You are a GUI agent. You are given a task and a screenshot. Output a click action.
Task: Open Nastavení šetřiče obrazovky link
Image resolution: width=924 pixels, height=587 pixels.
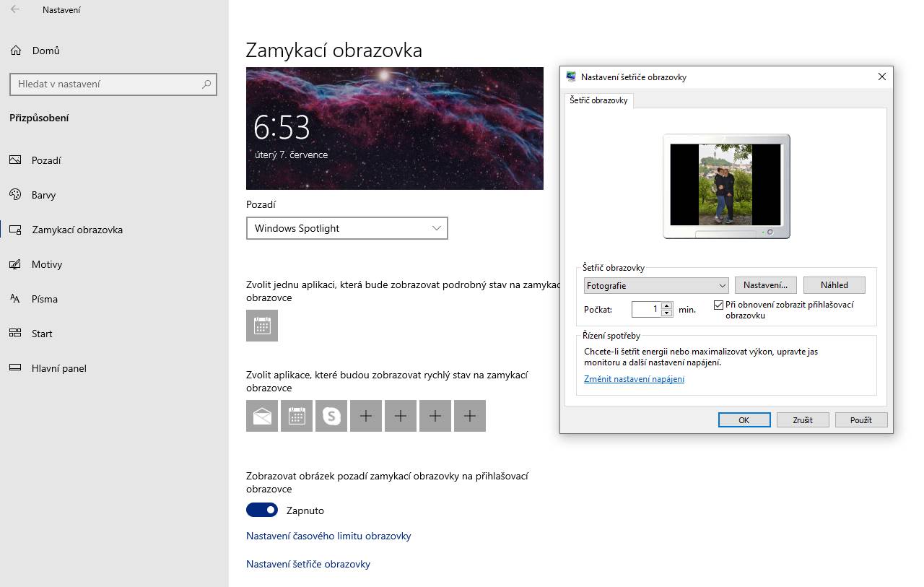[308, 564]
